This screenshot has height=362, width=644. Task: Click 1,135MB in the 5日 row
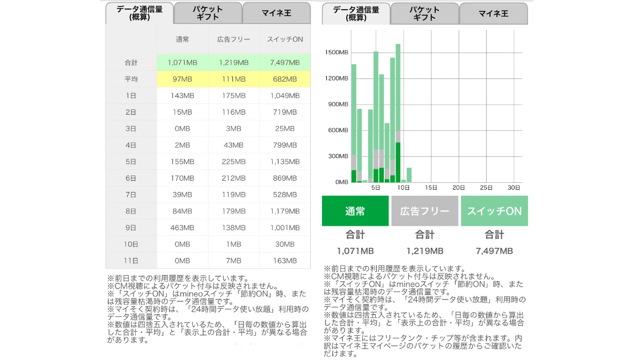click(284, 162)
